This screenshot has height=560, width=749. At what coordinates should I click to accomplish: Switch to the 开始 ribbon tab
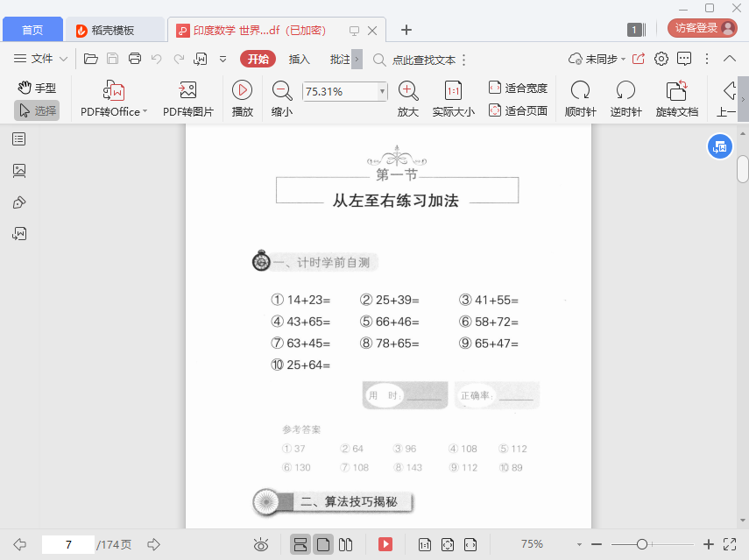pyautogui.click(x=258, y=59)
